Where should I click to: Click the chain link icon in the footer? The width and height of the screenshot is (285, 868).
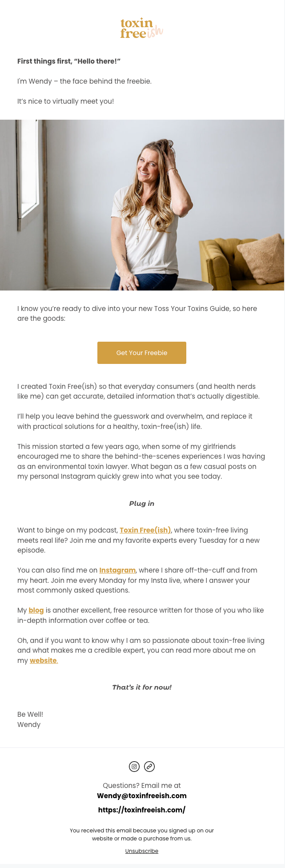point(149,766)
